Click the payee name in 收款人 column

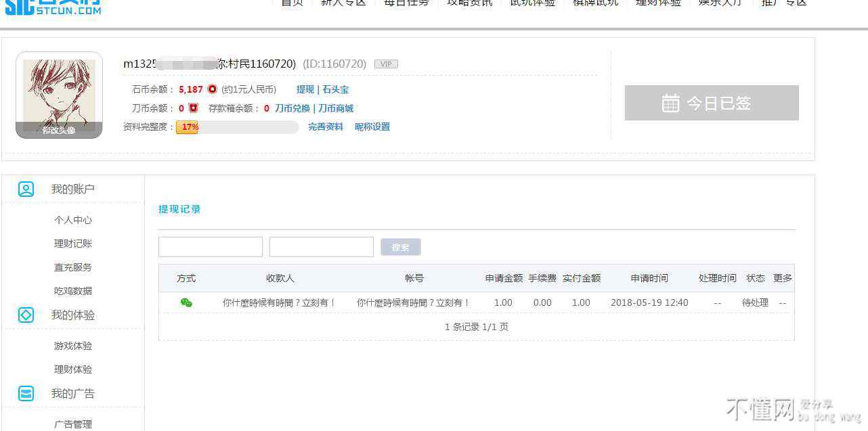(280, 302)
